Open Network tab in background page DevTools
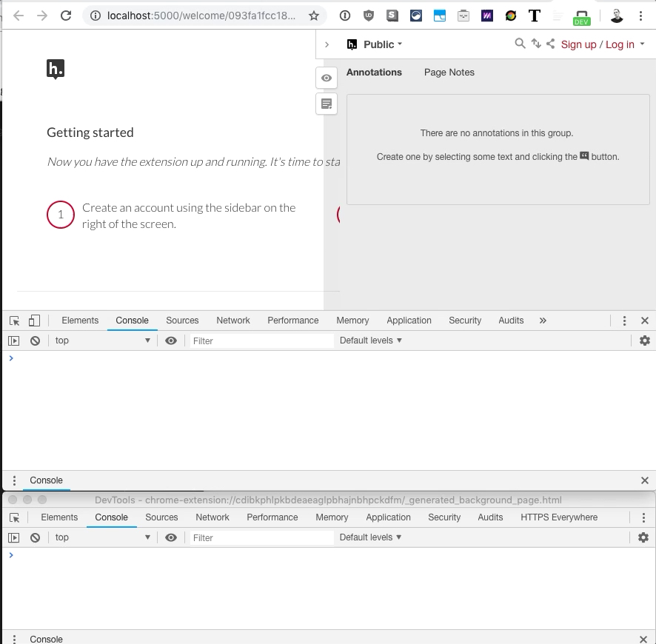 [212, 517]
